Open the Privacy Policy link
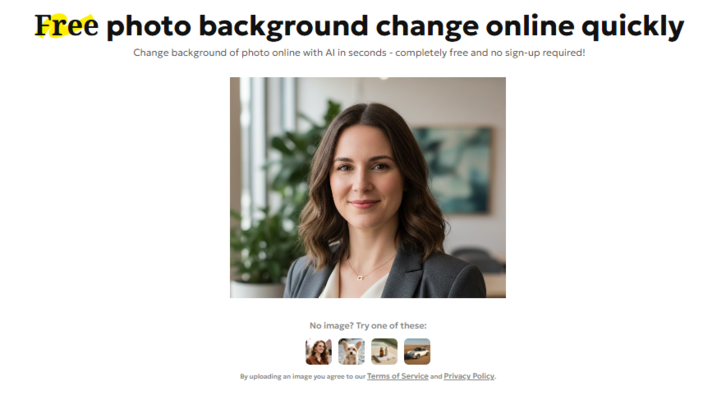This screenshot has height=400, width=717. point(469,376)
